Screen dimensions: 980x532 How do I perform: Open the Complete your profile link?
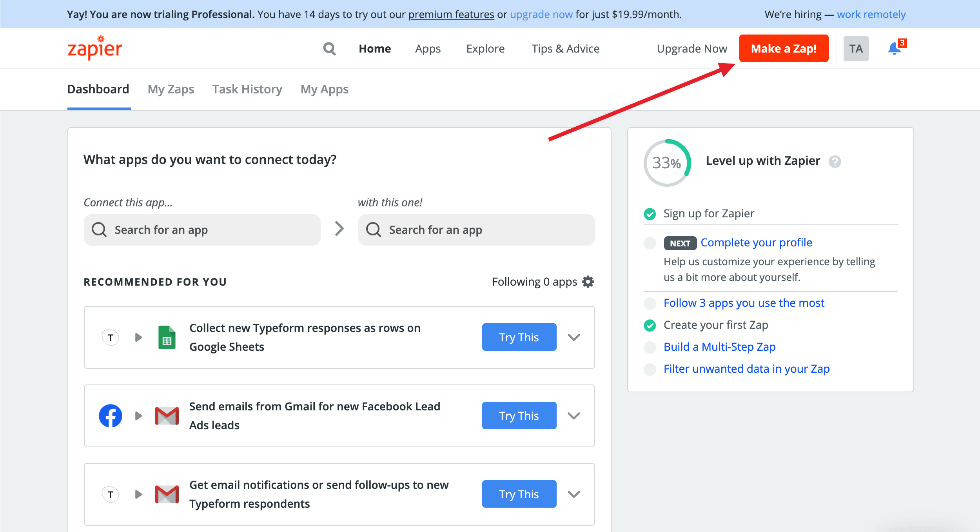pos(756,242)
